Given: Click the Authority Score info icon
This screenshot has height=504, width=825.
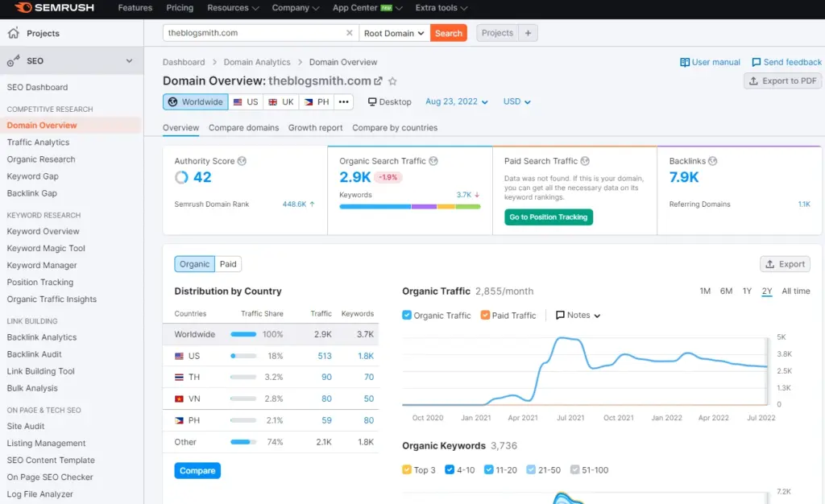Looking at the screenshot, I should [x=242, y=161].
